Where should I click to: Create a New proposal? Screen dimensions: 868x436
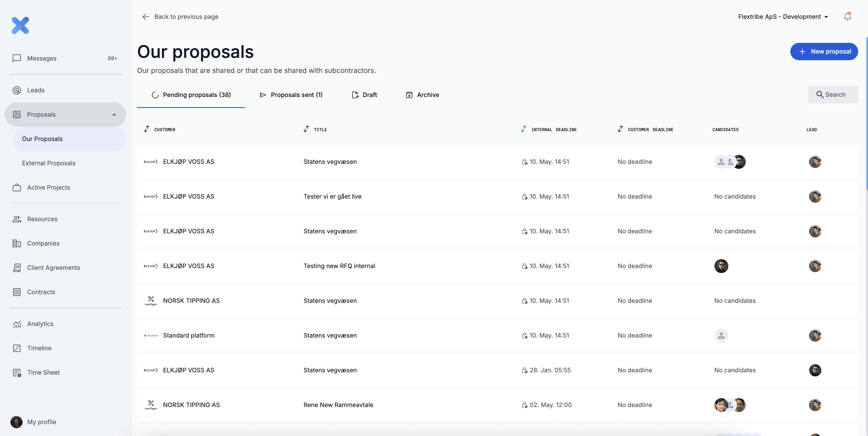point(824,52)
